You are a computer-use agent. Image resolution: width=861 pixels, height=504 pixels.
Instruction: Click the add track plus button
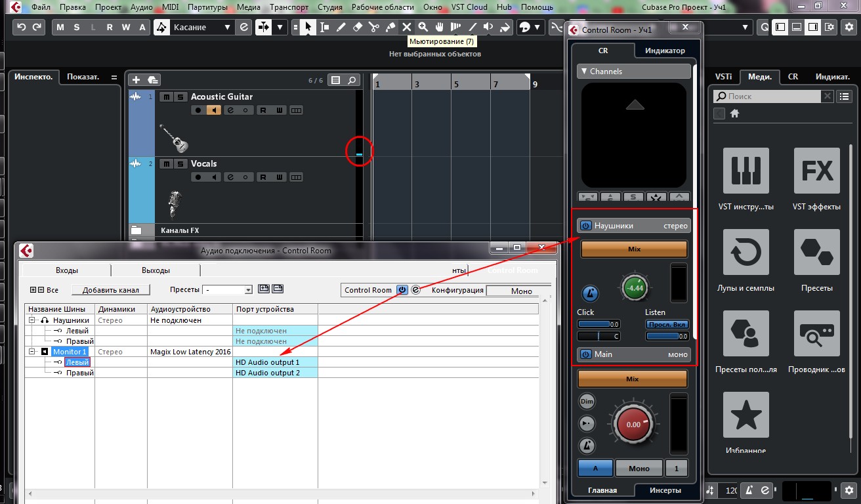coord(136,80)
